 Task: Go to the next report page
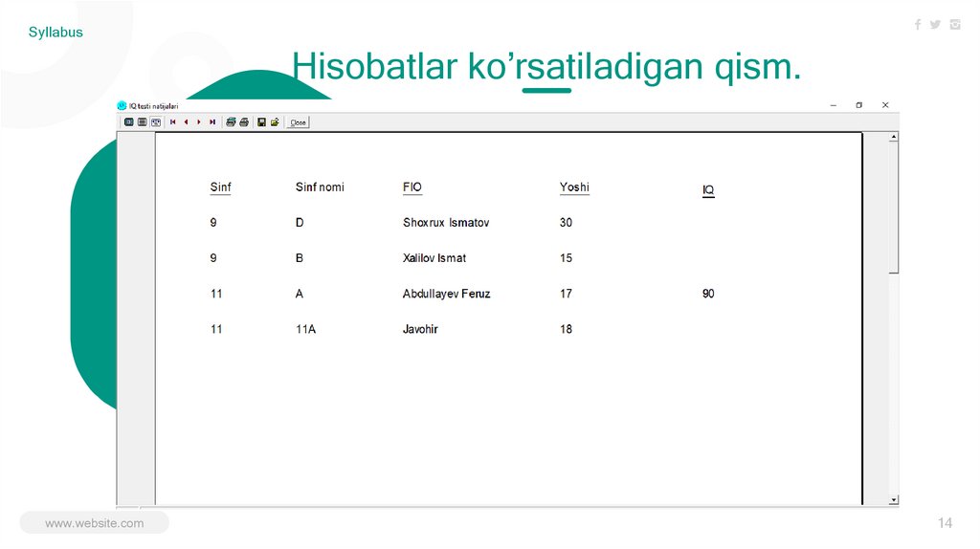pos(199,122)
